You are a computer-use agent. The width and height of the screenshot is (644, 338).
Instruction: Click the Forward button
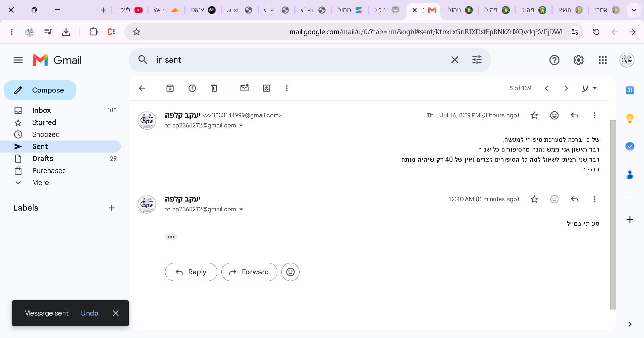pos(249,272)
